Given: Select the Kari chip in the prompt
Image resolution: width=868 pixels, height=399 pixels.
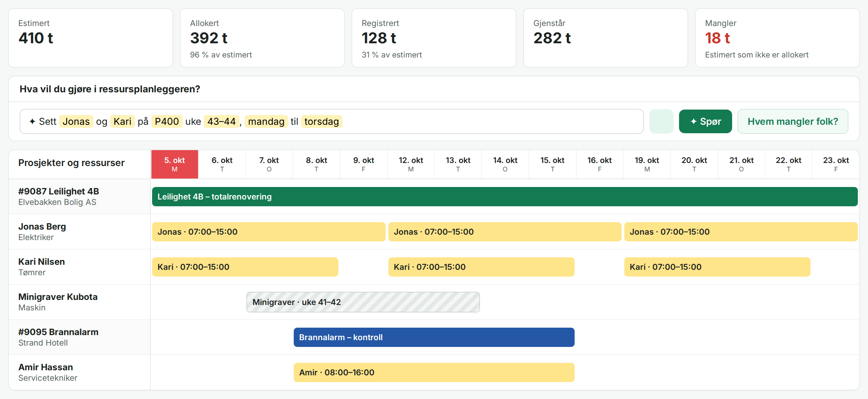Looking at the screenshot, I should pos(122,121).
